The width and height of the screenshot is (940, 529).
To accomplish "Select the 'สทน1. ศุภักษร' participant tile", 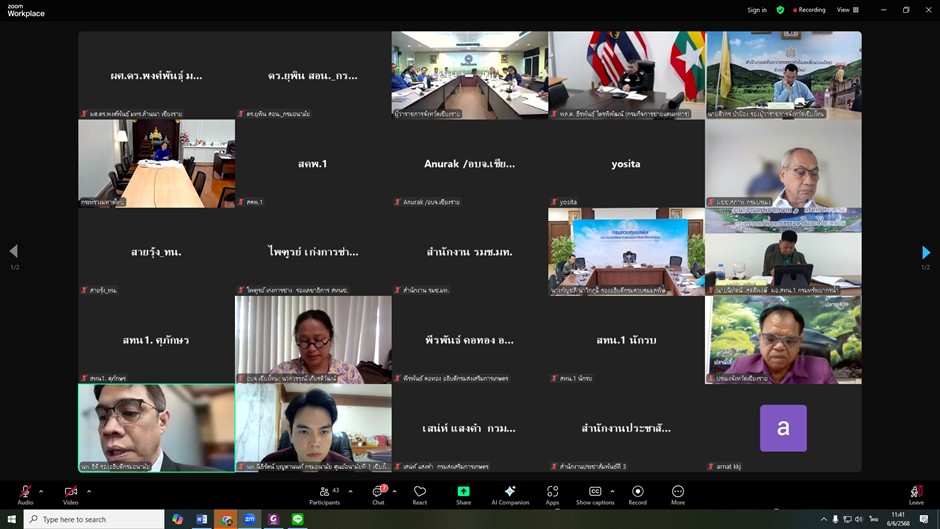I will [156, 339].
